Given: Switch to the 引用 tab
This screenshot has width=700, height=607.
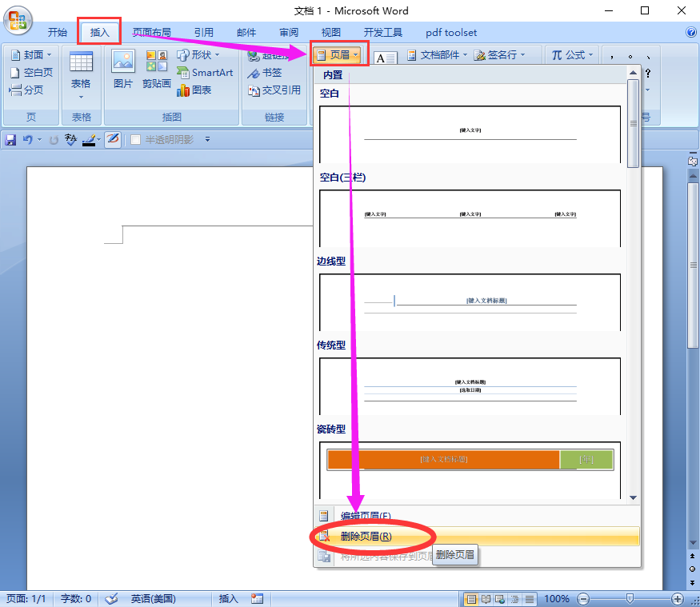Looking at the screenshot, I should click(x=203, y=33).
